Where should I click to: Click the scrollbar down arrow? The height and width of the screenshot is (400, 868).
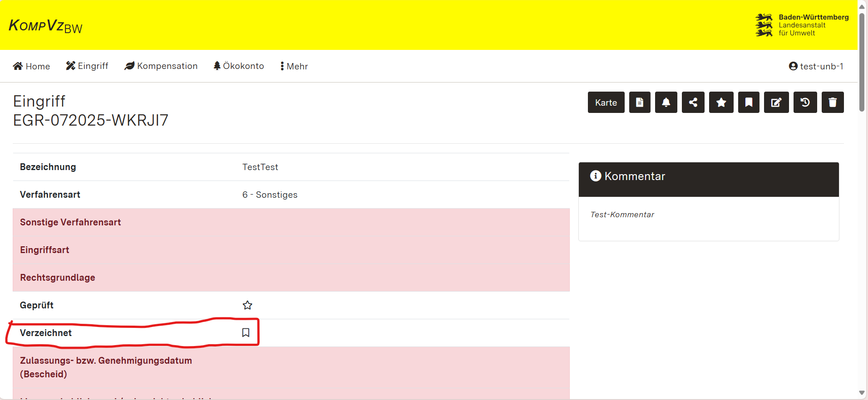click(862, 393)
